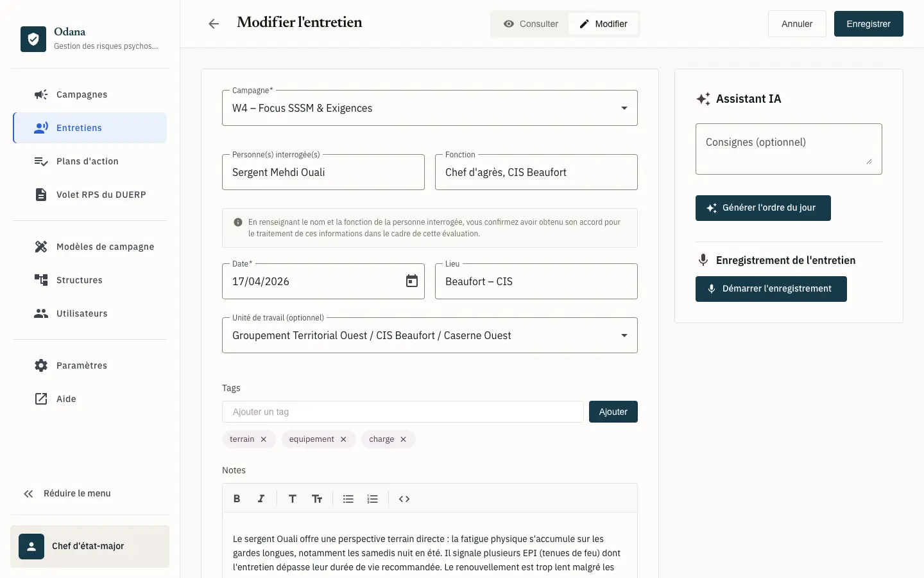Apply large heading text style
This screenshot has height=578, width=924.
(x=293, y=499)
